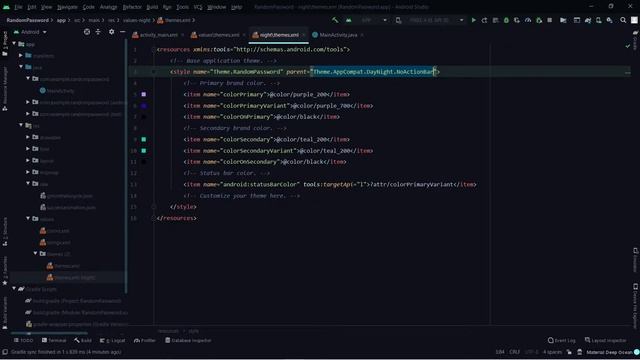Click Collapse All icon in Project panel

(98, 32)
